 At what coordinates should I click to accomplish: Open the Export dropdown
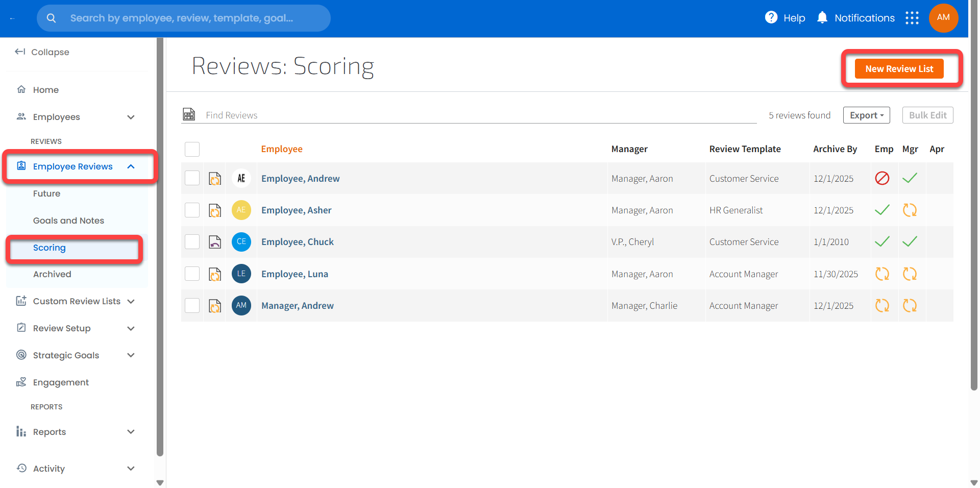pos(866,115)
